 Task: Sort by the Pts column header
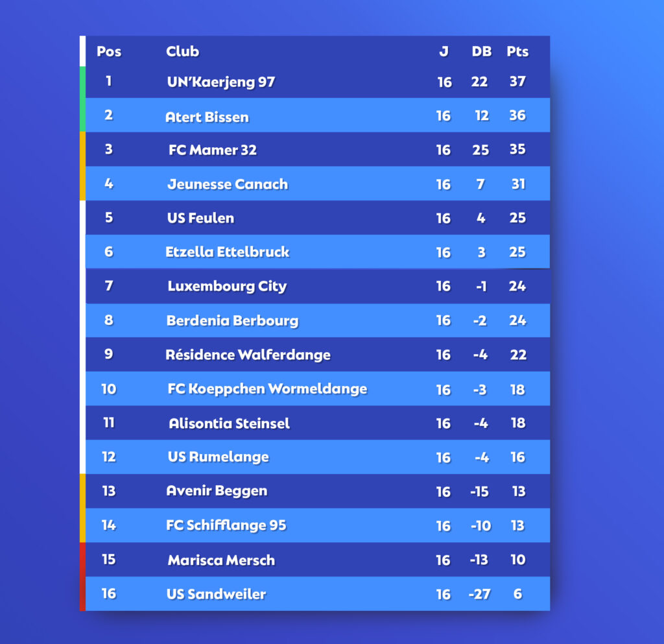pyautogui.click(x=517, y=51)
